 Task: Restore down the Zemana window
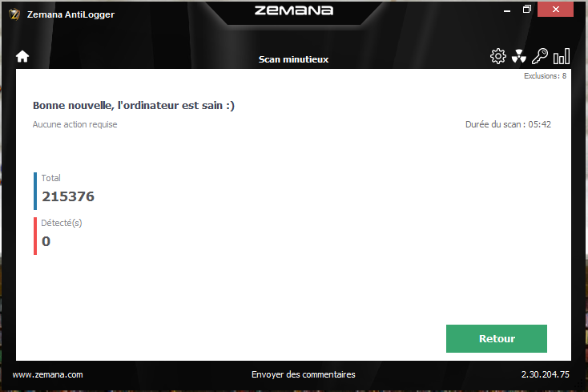click(x=527, y=10)
